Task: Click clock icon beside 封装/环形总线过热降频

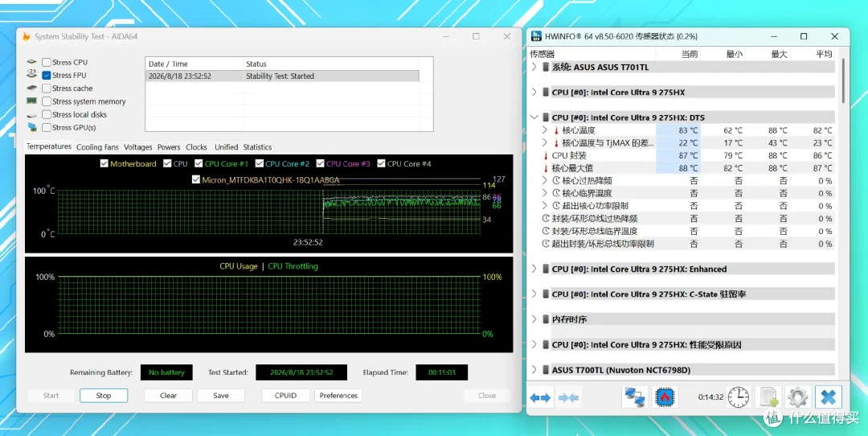Action: tap(546, 218)
